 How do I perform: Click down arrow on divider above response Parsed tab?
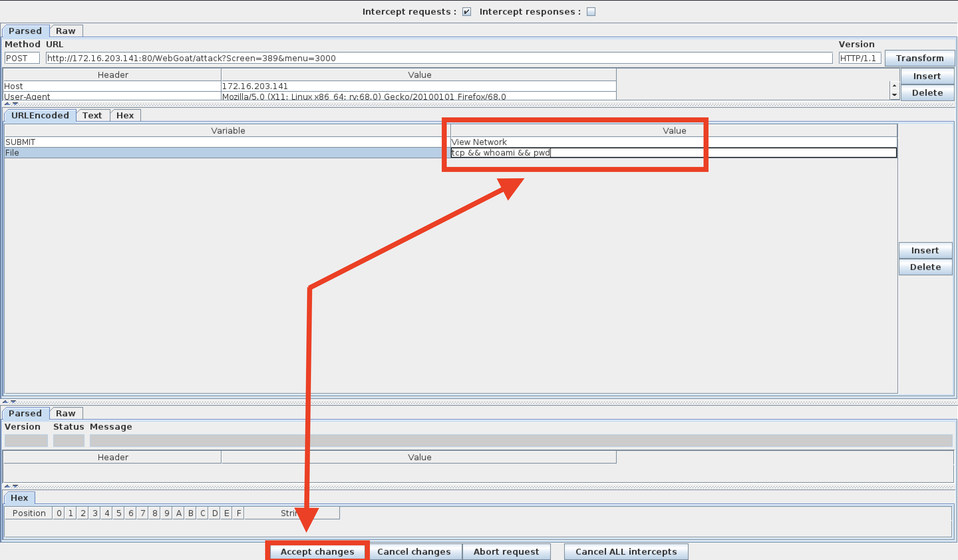coord(13,402)
